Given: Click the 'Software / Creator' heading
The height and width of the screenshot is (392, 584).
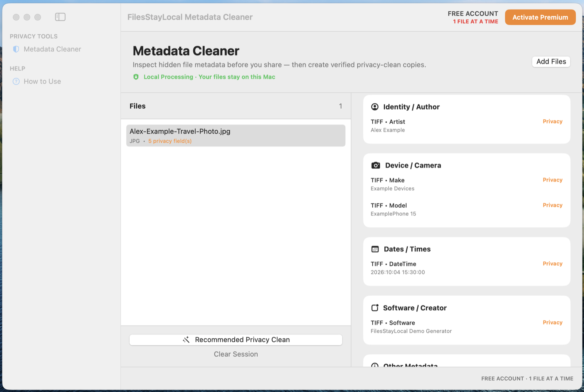Looking at the screenshot, I should click(x=415, y=308).
